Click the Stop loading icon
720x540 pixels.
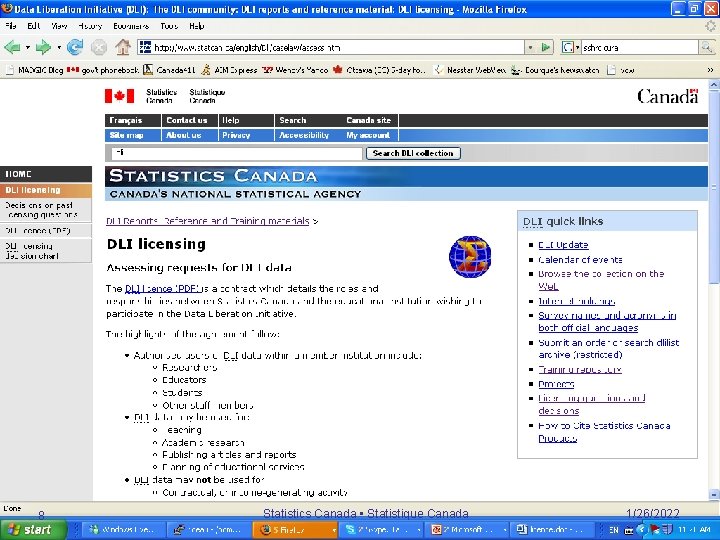[x=99, y=47]
